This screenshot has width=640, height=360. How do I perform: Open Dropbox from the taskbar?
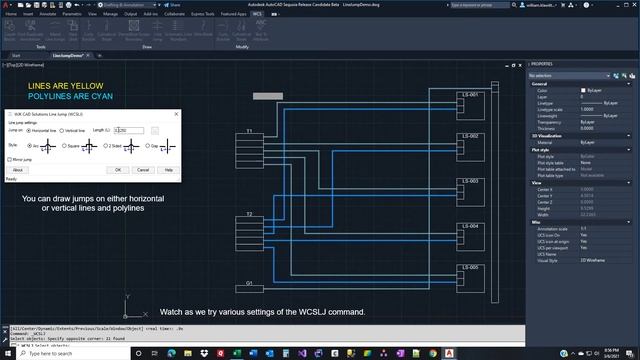(204, 353)
